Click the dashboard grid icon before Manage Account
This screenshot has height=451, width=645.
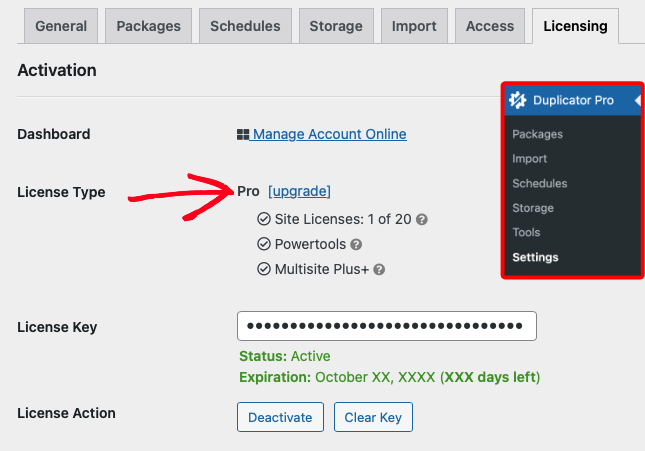point(243,134)
